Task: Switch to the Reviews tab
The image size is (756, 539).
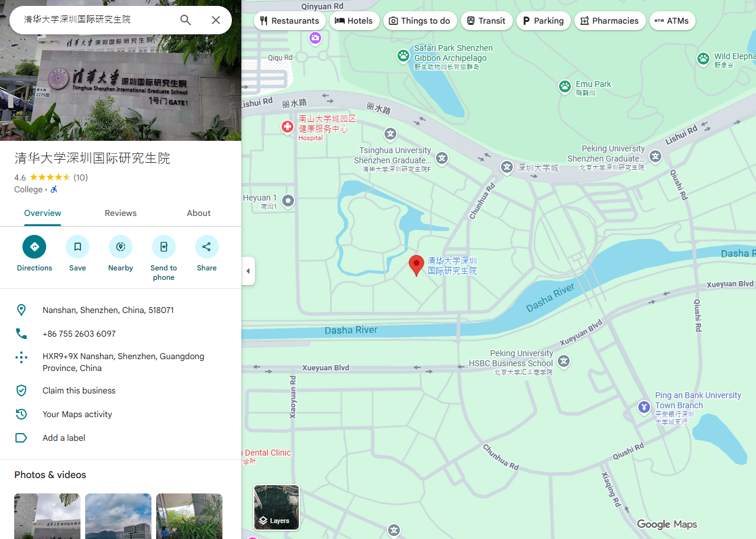Action: point(120,213)
